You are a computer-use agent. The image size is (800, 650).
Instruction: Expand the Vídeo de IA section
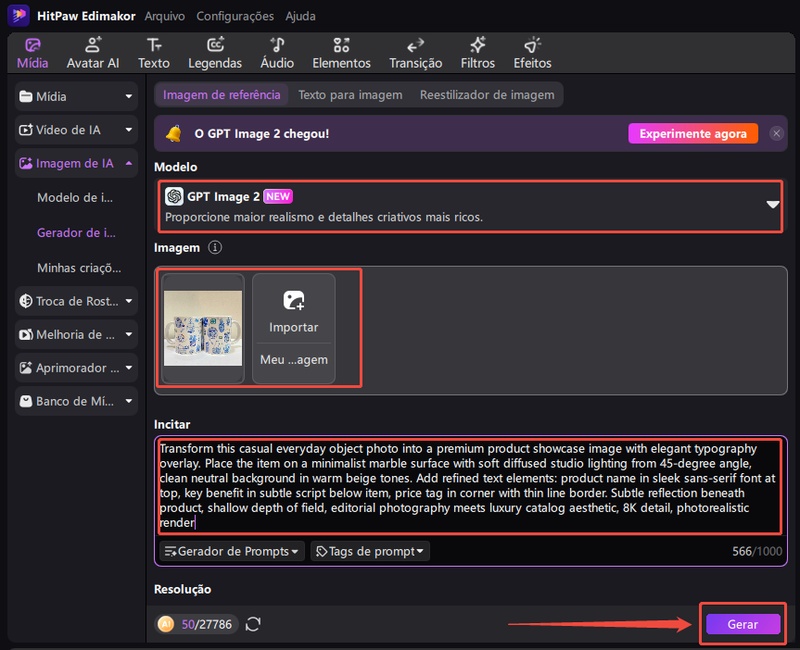[76, 130]
